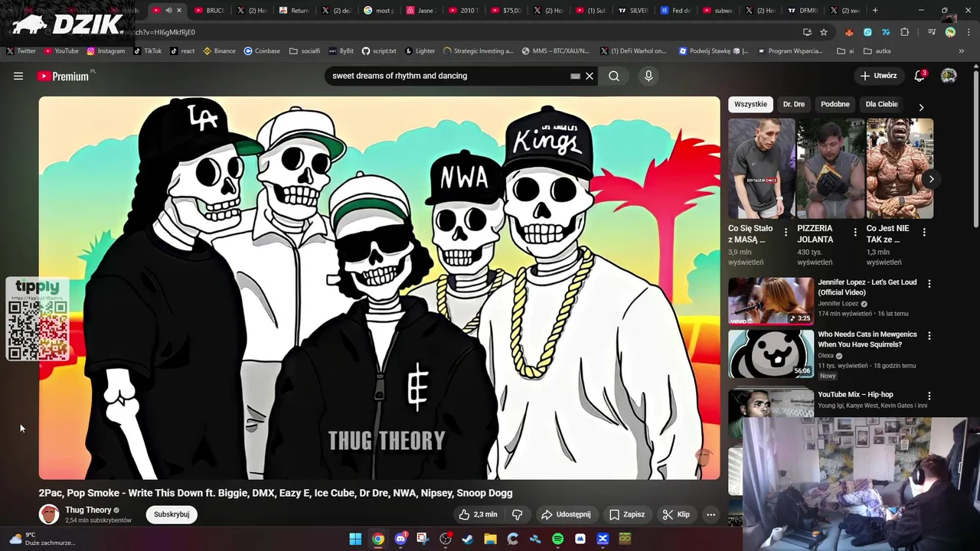Viewport: 980px width, 551px height.
Task: Open the PIZZERIA JOLANTA short thumbnail
Action: point(831,168)
